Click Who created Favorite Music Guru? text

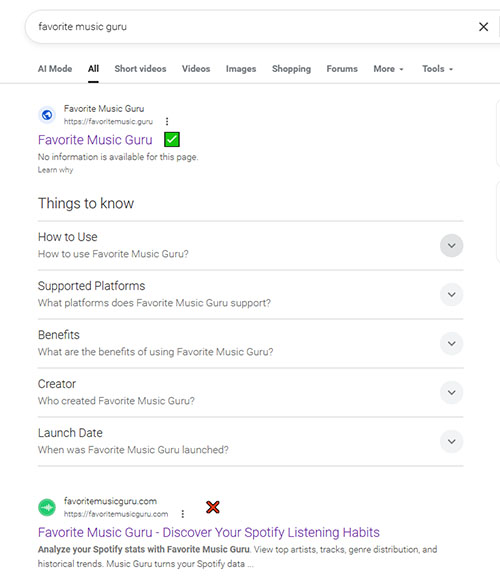[116, 401]
